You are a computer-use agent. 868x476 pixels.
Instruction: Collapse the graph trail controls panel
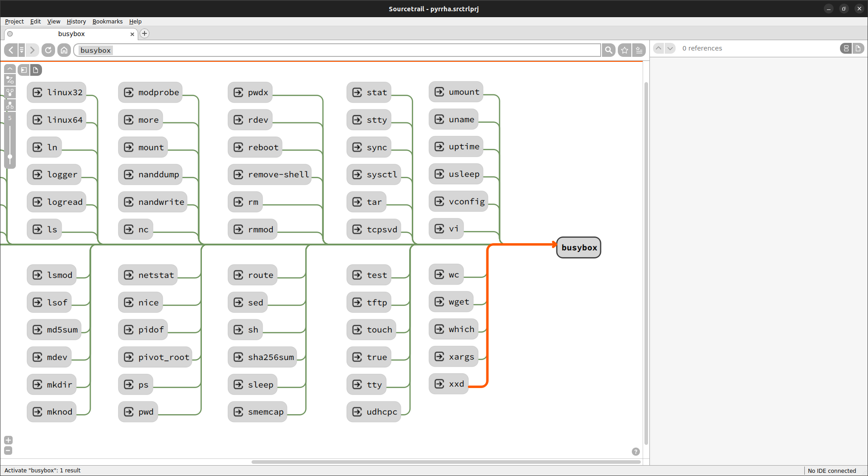[10, 69]
